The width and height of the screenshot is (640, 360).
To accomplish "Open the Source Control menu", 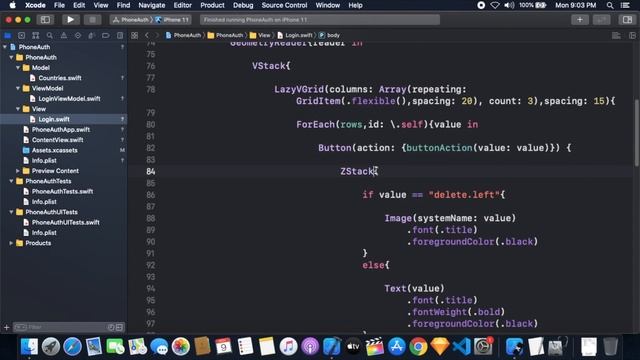I will pos(284,5).
